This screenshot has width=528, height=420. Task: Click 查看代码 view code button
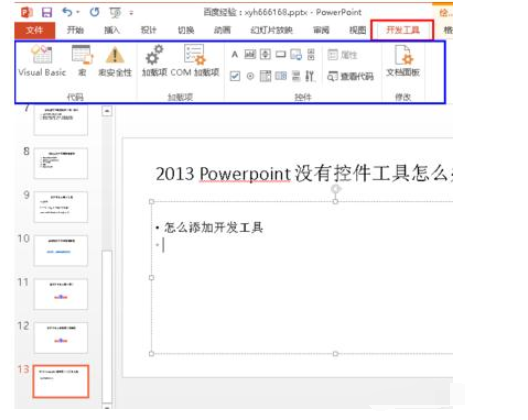coord(350,76)
